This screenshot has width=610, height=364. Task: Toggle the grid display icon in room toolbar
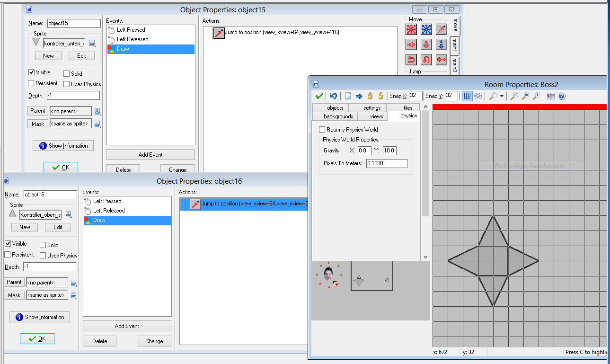(x=467, y=96)
